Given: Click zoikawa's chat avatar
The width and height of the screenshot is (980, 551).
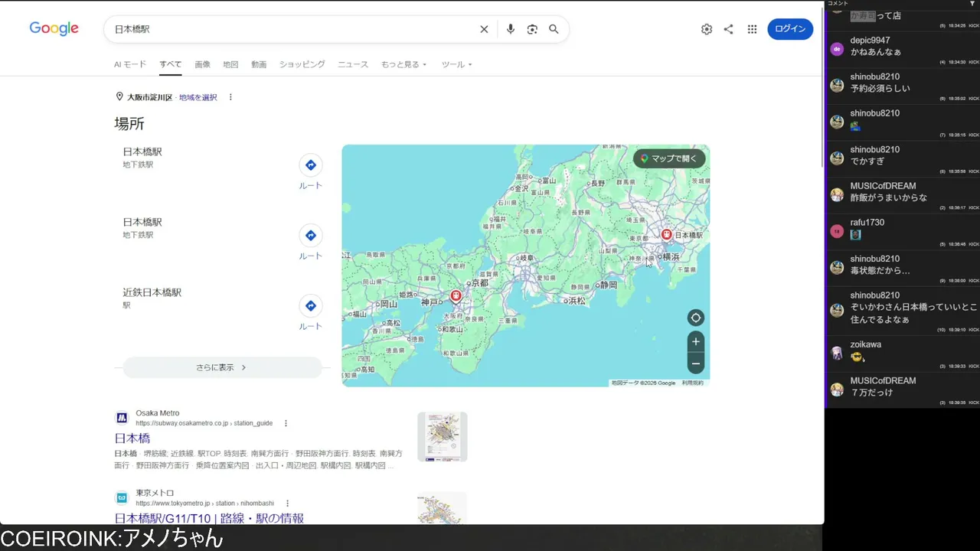Looking at the screenshot, I should [837, 353].
